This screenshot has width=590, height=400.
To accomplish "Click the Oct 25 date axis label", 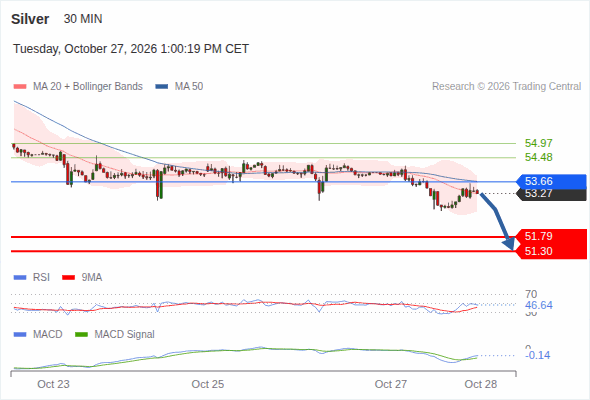I will coord(207,384).
